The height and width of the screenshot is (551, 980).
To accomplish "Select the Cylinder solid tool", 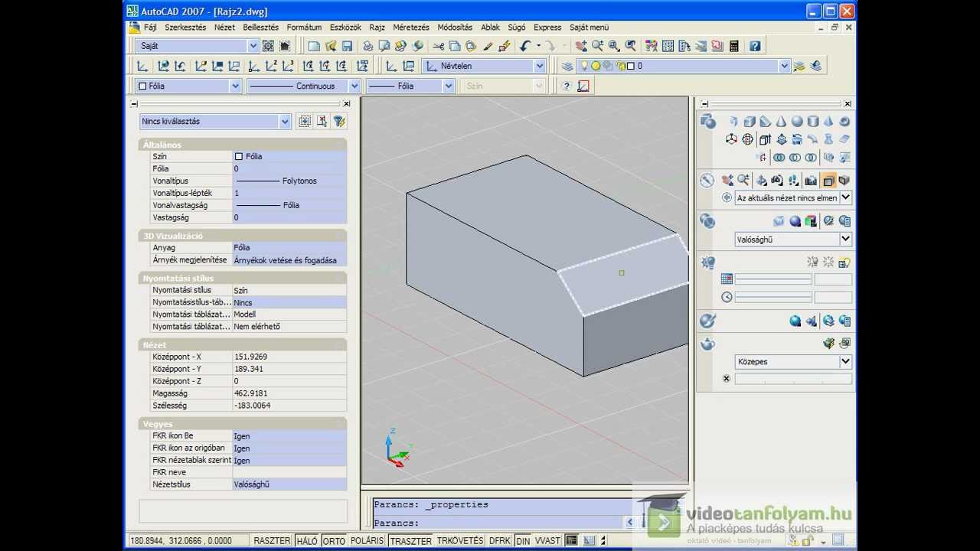I will pyautogui.click(x=813, y=121).
